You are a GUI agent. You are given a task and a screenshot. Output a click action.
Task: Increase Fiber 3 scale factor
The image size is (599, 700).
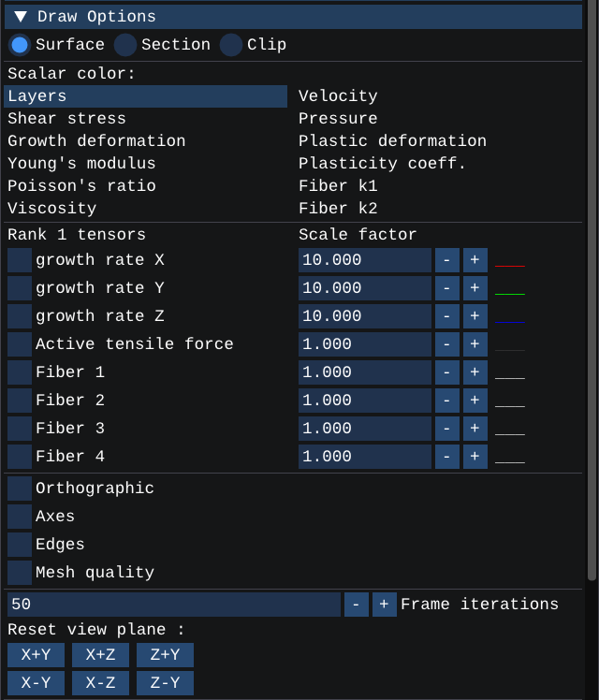(475, 429)
